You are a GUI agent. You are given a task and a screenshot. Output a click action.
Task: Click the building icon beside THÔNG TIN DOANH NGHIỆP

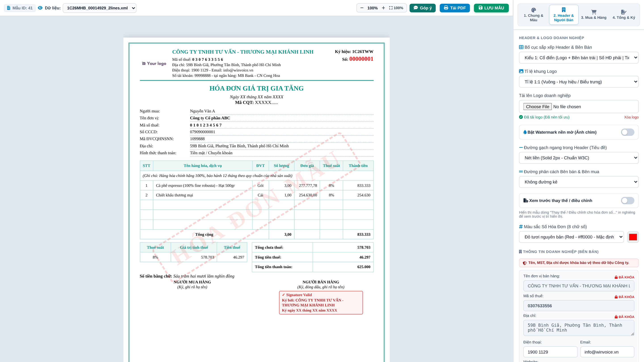[x=521, y=252]
